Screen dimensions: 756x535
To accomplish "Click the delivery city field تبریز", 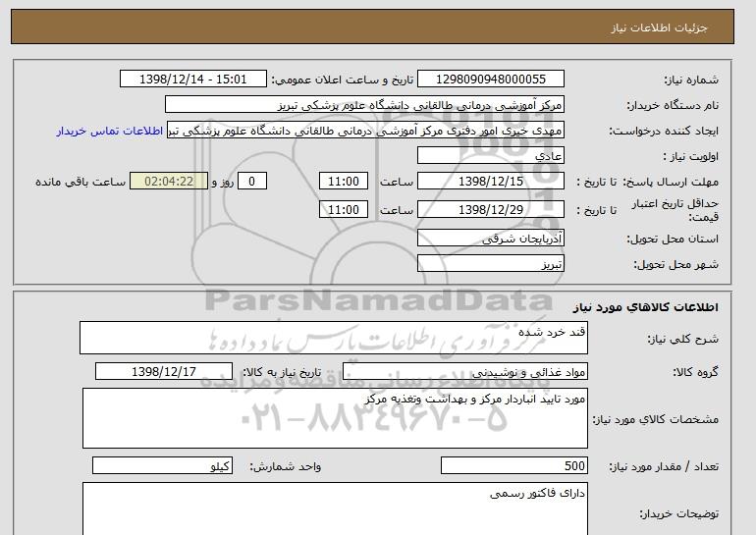I will click(x=491, y=264).
